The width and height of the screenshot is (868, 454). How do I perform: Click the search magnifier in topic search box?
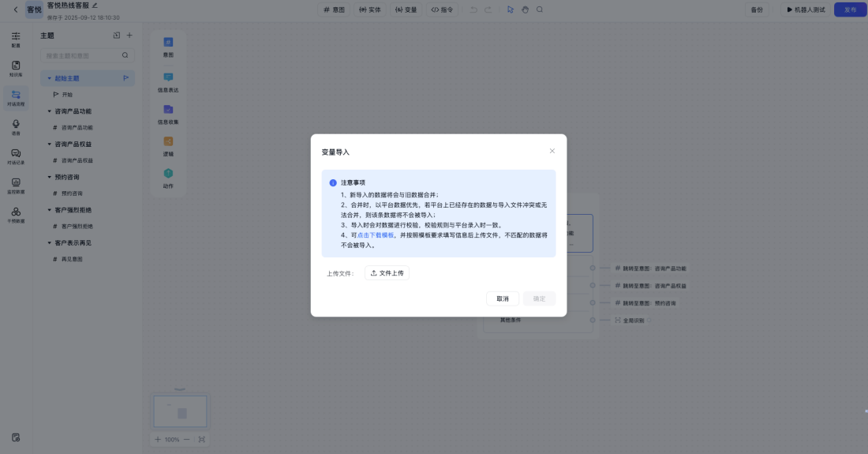(x=125, y=55)
